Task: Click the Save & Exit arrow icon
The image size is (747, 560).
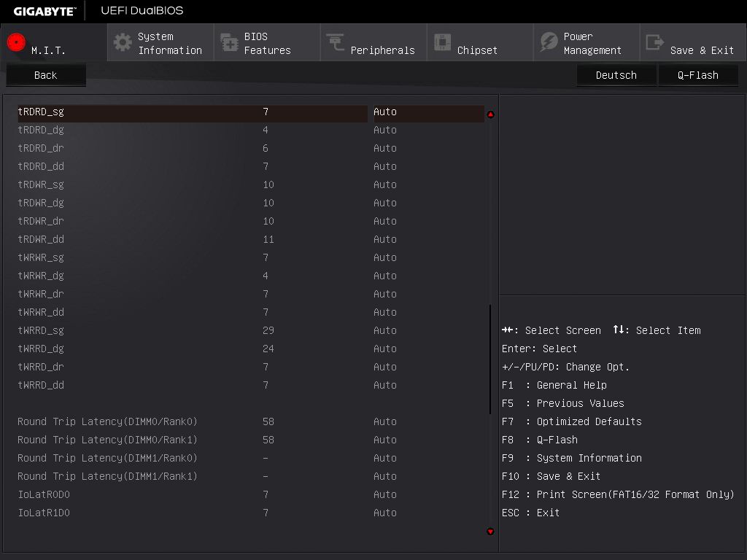Action: (654, 42)
